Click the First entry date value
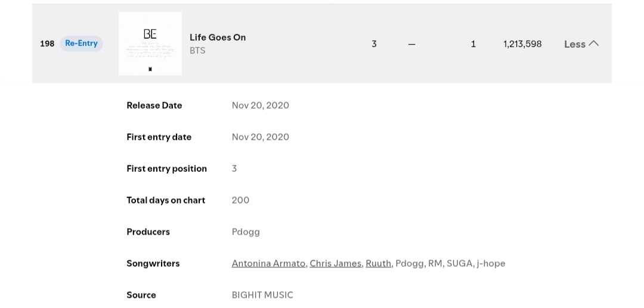The width and height of the screenshot is (644, 308). click(260, 137)
